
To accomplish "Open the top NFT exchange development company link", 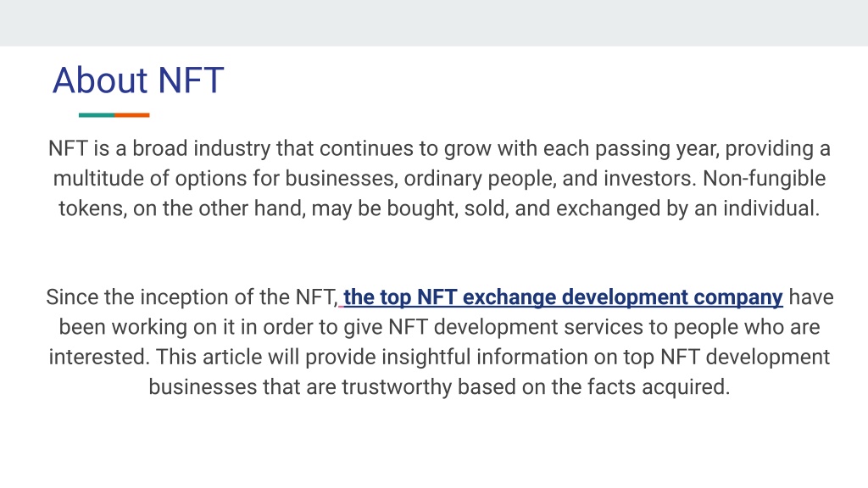I will pos(563,297).
